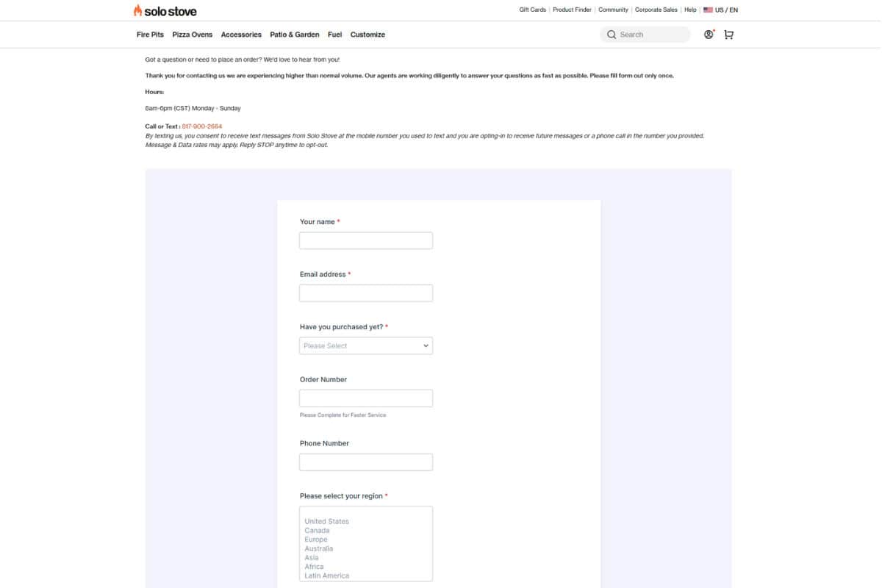Click the magnifying glass search icon
882x588 pixels.
point(611,35)
